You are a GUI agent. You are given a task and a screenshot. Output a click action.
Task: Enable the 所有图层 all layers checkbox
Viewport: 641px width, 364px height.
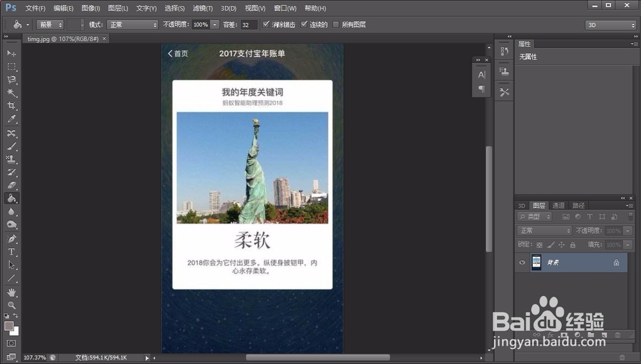336,24
